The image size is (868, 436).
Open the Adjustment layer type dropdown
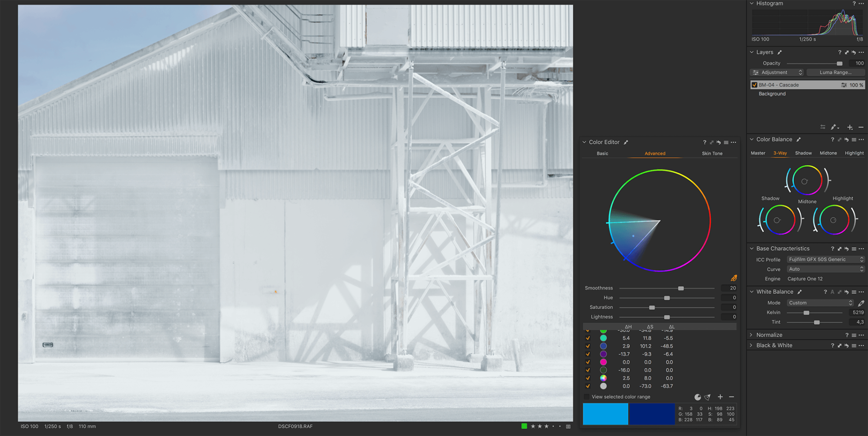point(777,72)
